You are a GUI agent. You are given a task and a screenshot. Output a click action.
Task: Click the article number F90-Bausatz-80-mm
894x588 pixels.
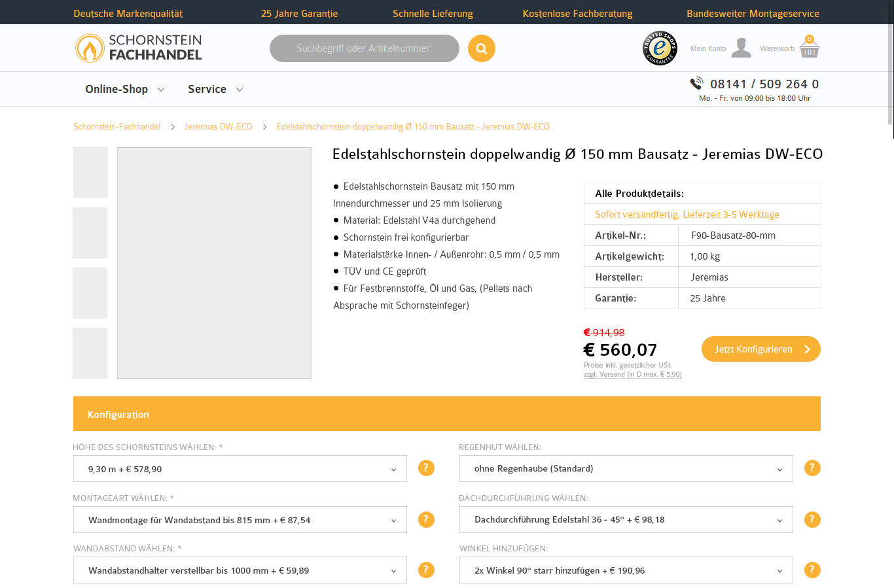tap(733, 235)
